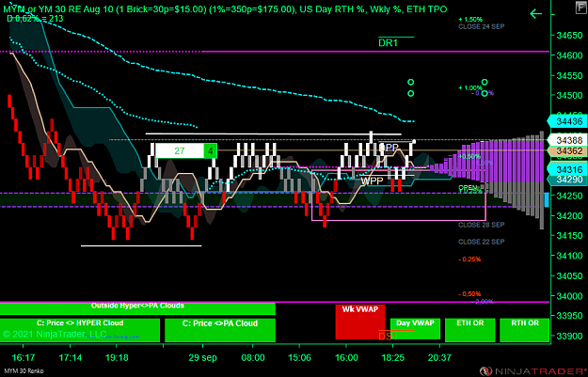Click the green box showing 4
Viewport: 588px width, 377px height.
tap(211, 151)
